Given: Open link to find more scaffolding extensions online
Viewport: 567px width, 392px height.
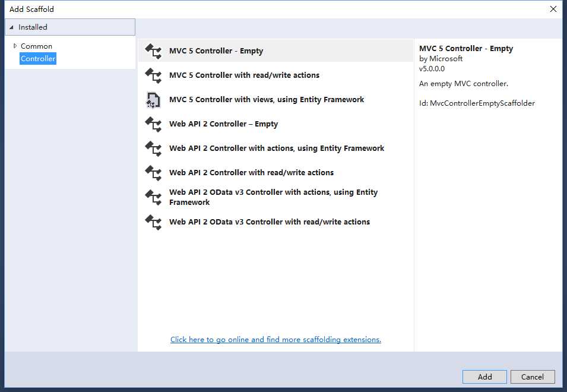Looking at the screenshot, I should pos(275,340).
